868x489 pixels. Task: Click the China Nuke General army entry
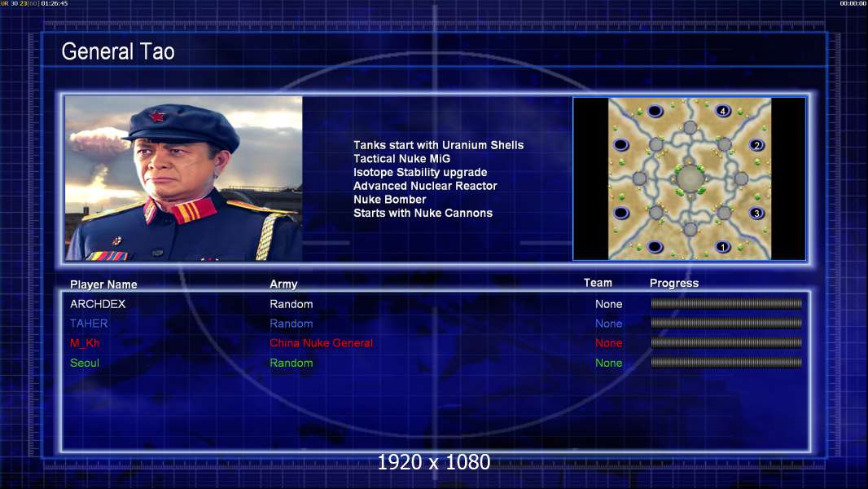coord(321,343)
